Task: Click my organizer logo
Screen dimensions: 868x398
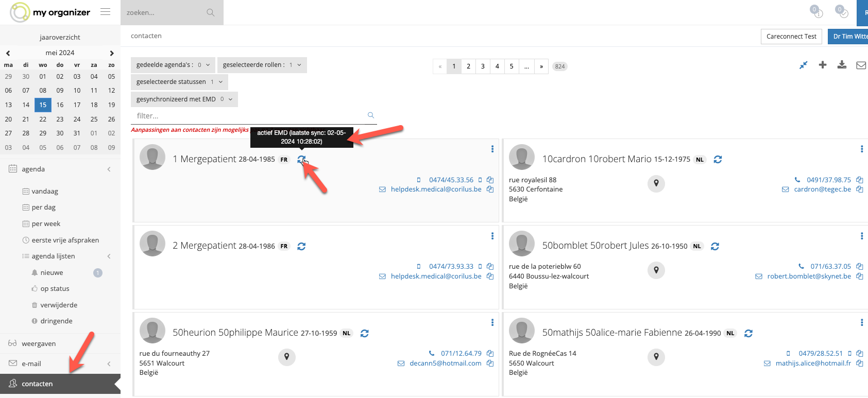Action: click(50, 12)
